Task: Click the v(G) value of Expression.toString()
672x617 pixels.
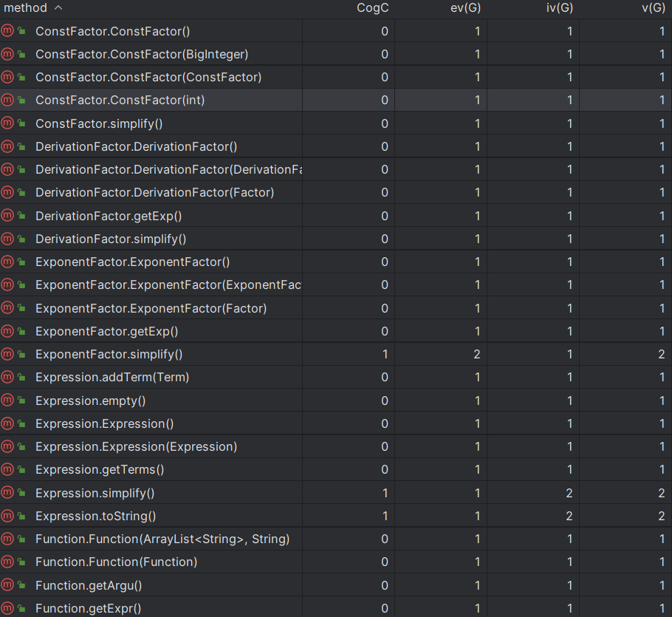Action: click(661, 516)
